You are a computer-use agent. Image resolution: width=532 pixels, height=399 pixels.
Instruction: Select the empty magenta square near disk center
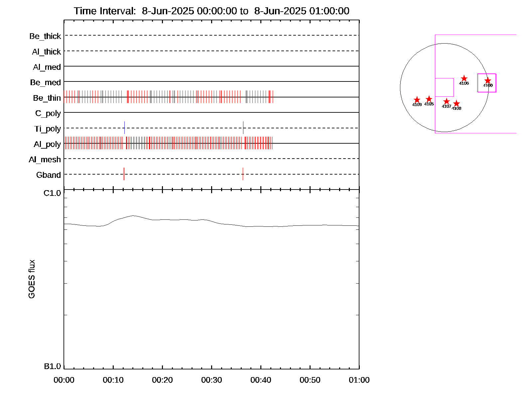pyautogui.click(x=444, y=87)
